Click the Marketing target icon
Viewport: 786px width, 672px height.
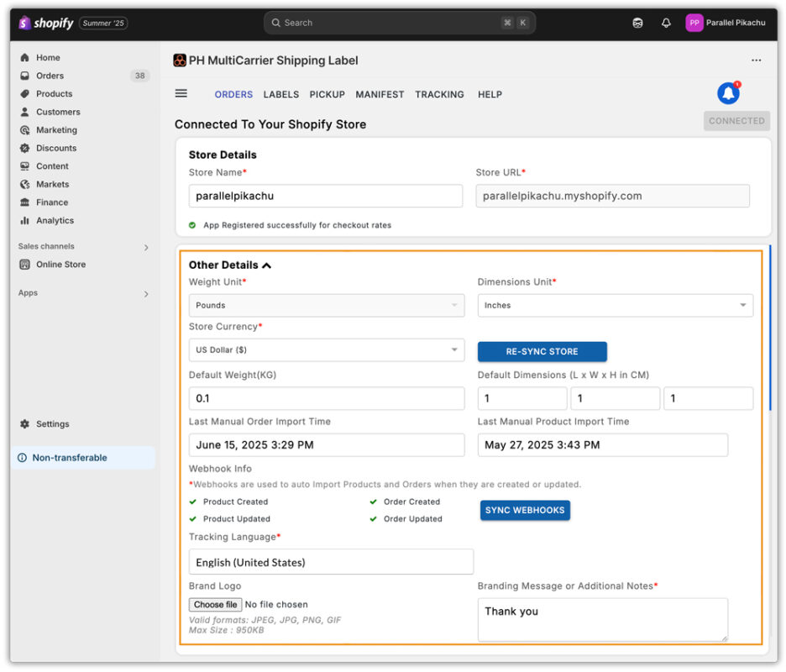pos(24,130)
